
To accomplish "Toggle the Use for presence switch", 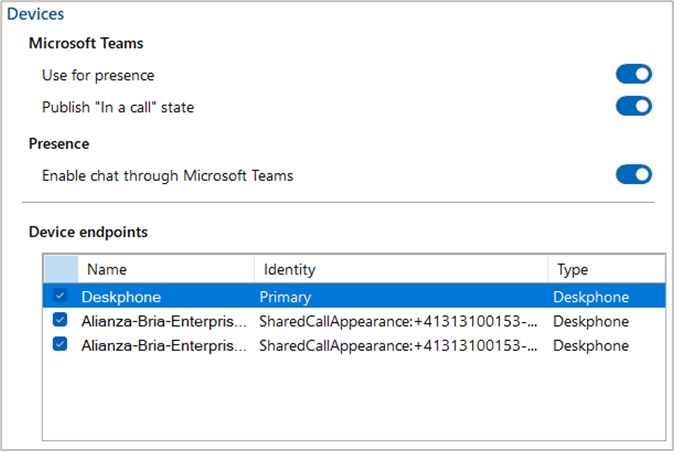I will 634,74.
